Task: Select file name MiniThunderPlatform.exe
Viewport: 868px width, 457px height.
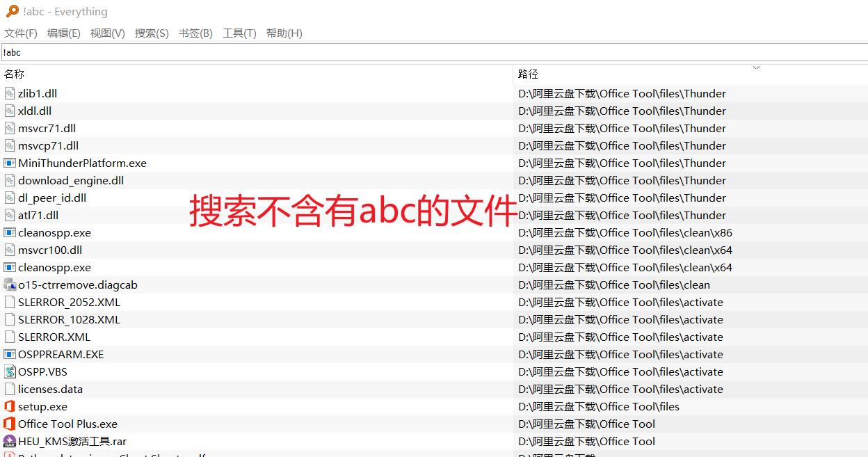Action: click(83, 163)
